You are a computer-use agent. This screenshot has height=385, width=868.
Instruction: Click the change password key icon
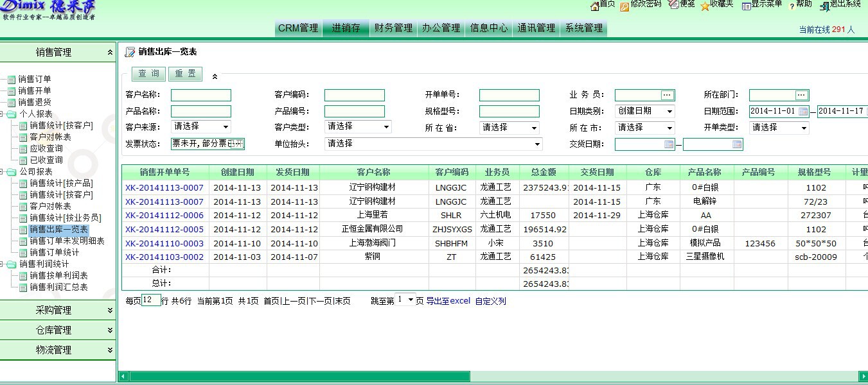point(624,6)
